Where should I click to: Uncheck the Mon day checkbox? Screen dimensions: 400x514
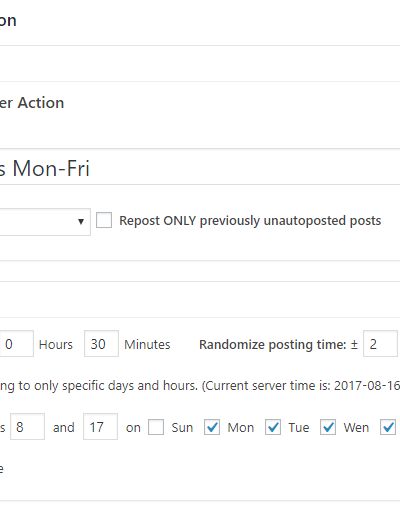point(212,427)
